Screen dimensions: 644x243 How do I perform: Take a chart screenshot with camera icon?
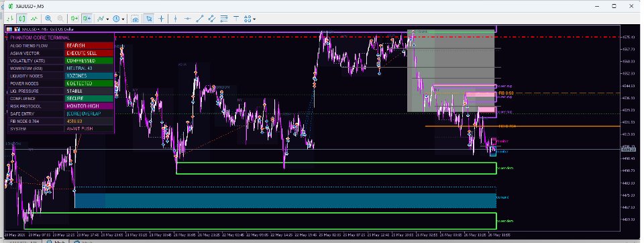point(135,19)
